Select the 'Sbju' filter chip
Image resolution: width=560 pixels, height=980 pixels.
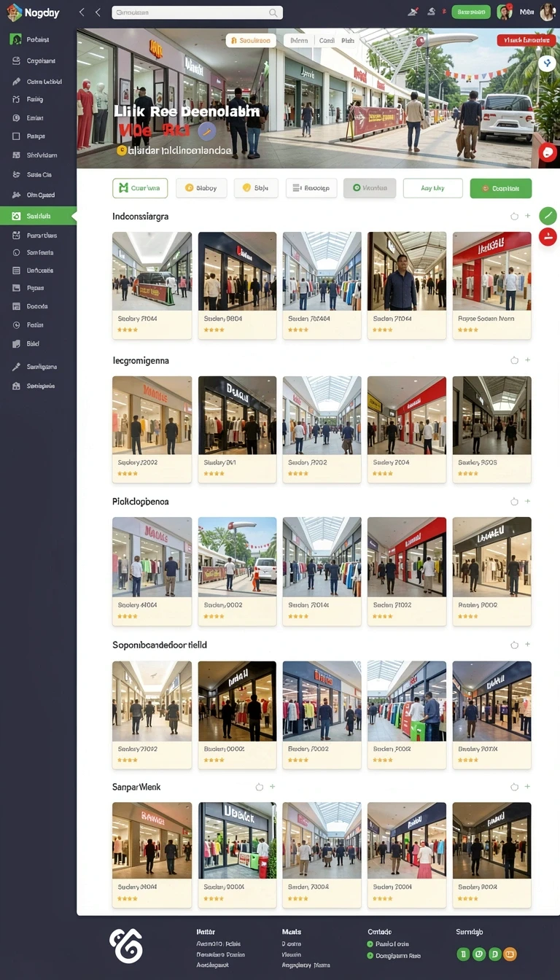(256, 188)
